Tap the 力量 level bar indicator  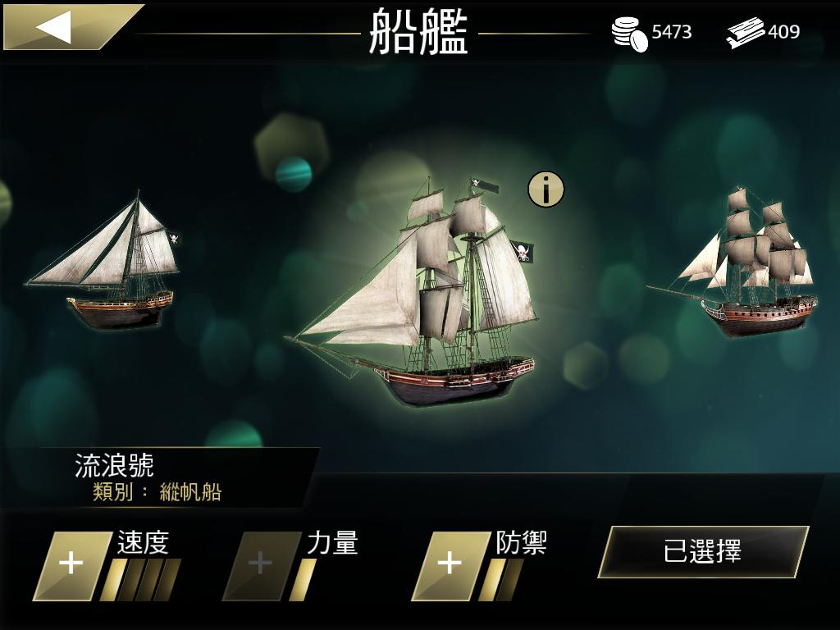(x=304, y=580)
